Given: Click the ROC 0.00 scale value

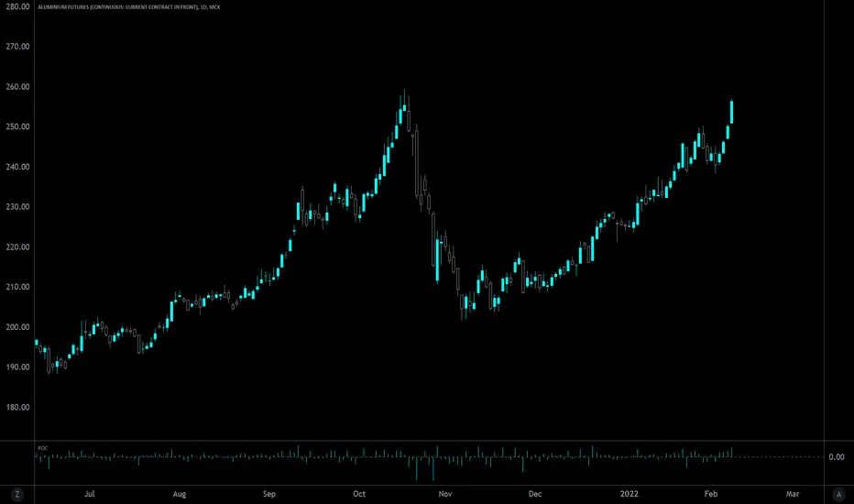Looking at the screenshot, I should click(x=837, y=457).
